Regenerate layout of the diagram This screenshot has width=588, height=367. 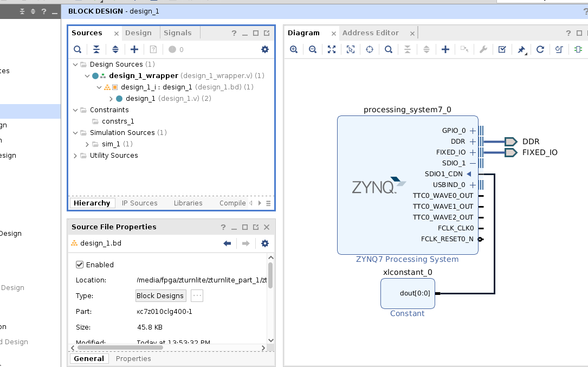(x=540, y=49)
